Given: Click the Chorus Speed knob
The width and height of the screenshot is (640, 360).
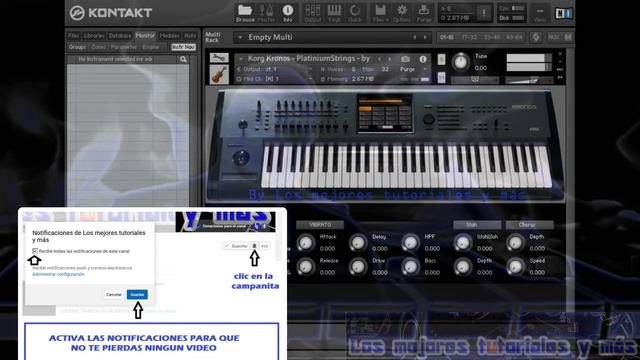Looking at the screenshot, I should pyautogui.click(x=515, y=266).
